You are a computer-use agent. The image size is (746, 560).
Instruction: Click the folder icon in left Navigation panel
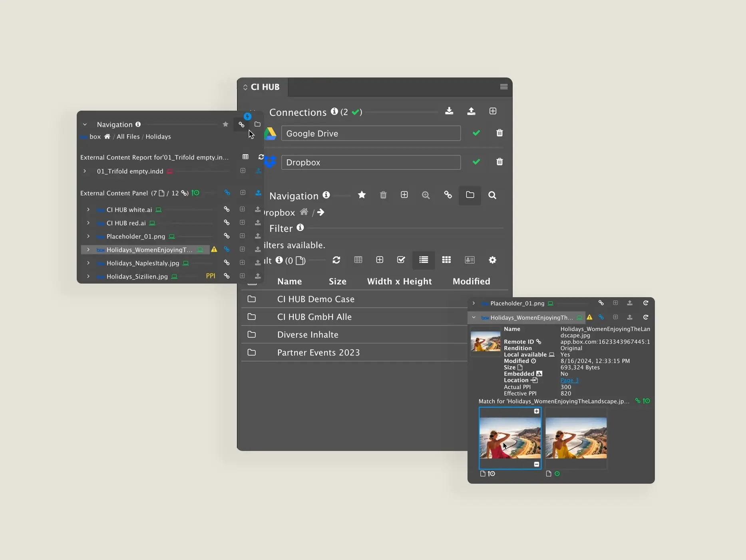[257, 124]
